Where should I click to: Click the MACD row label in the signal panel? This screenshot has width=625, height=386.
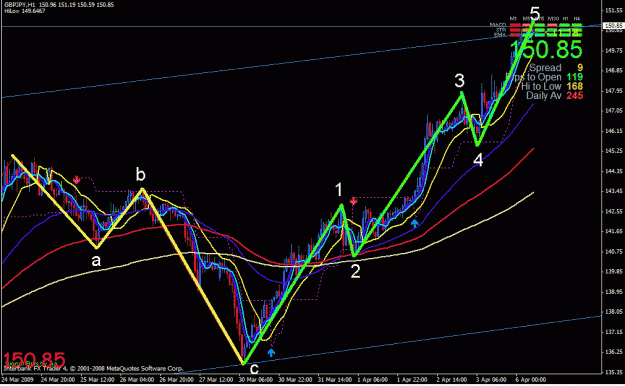498,25
